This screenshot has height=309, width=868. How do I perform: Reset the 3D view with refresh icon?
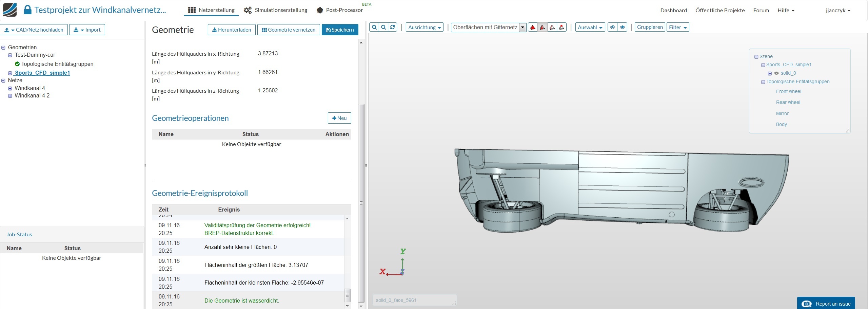coord(393,27)
